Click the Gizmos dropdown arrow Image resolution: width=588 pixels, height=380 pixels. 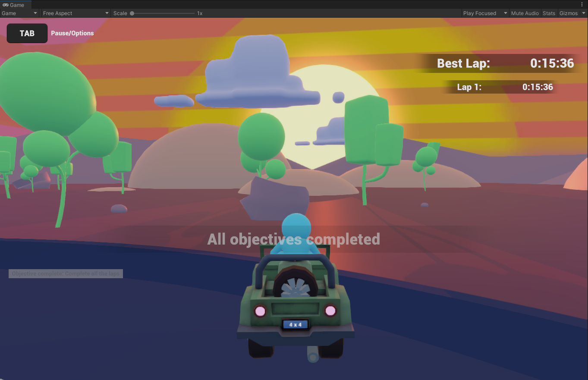point(584,13)
